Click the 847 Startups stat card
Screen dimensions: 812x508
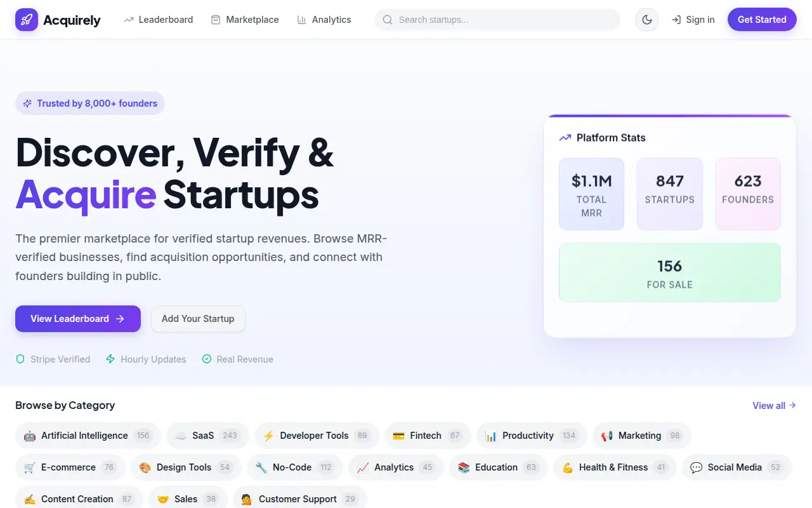tap(670, 194)
